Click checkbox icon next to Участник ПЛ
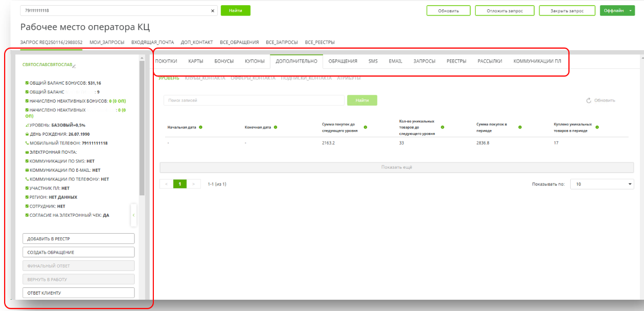644x311 pixels. click(27, 188)
